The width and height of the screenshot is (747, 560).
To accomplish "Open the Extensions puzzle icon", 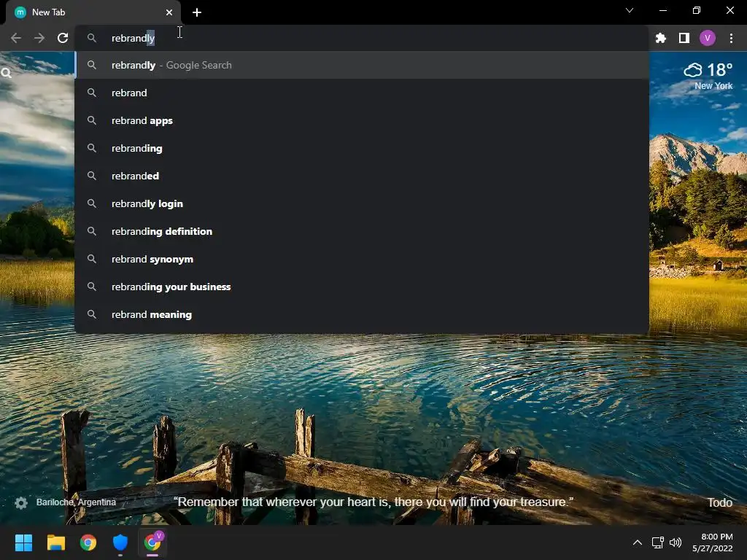I will 660,38.
